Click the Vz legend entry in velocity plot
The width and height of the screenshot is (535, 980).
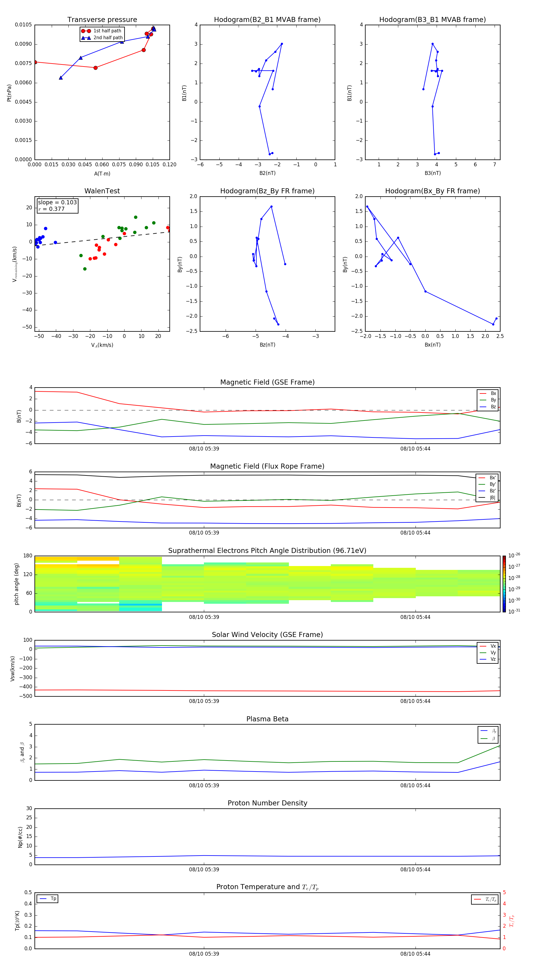click(x=488, y=659)
